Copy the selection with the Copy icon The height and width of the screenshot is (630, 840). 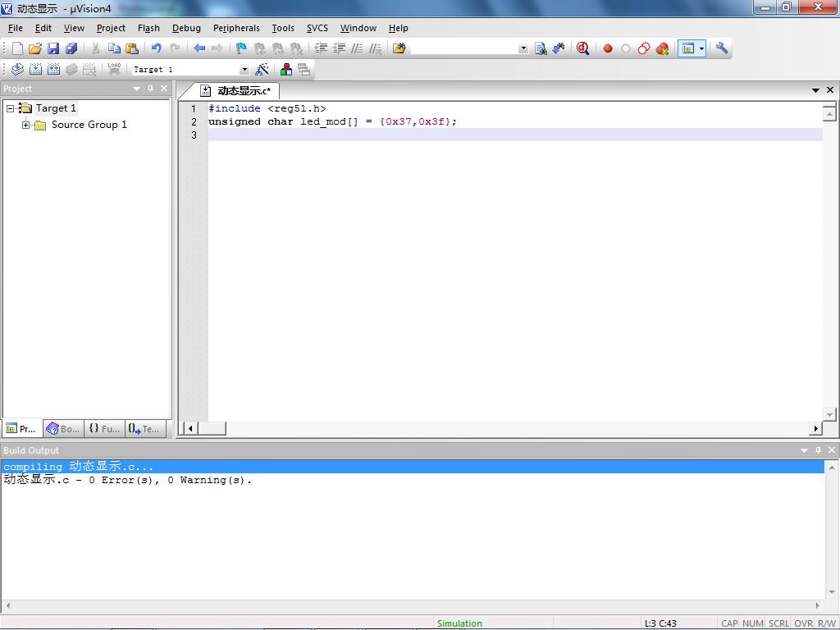[114, 48]
